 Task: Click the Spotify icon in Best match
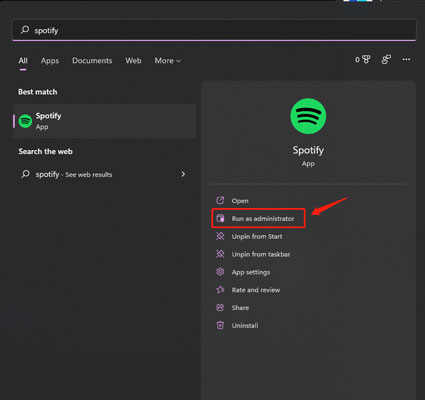point(25,121)
